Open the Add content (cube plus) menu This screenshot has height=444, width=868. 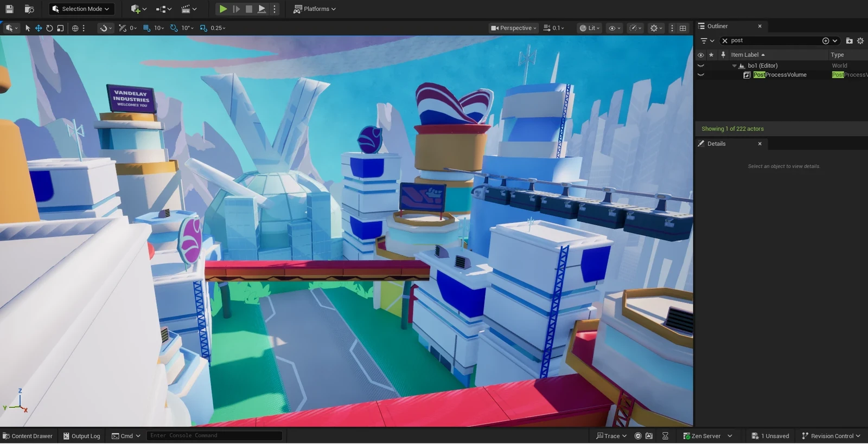click(x=138, y=9)
